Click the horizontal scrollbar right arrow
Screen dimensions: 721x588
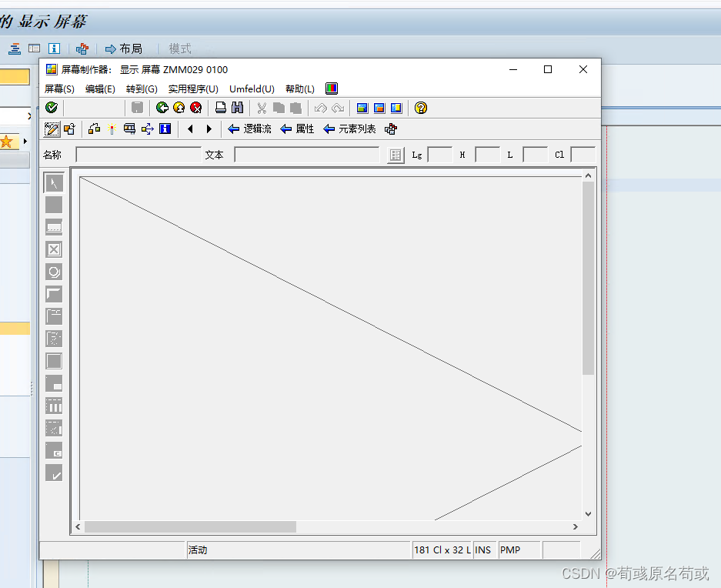(576, 526)
